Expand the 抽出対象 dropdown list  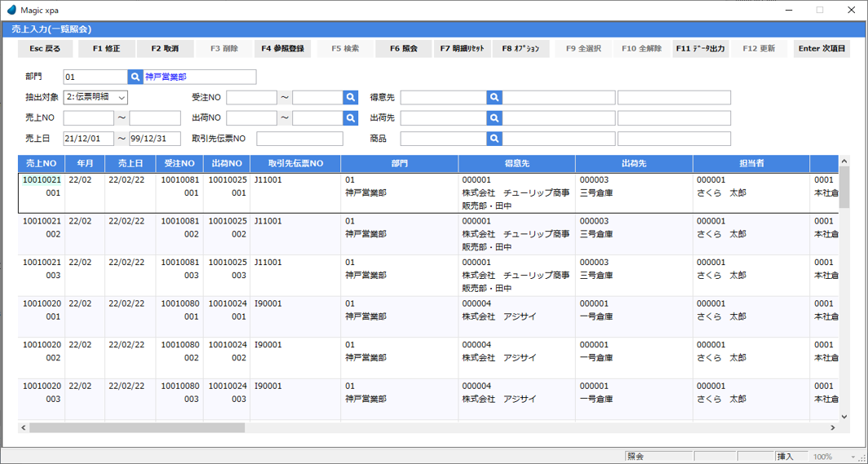pos(122,98)
